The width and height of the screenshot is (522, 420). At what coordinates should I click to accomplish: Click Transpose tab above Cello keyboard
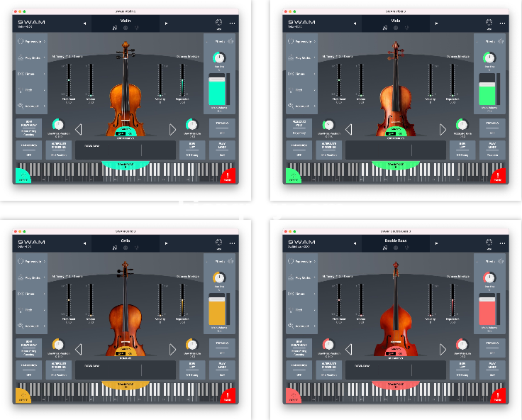126,385
